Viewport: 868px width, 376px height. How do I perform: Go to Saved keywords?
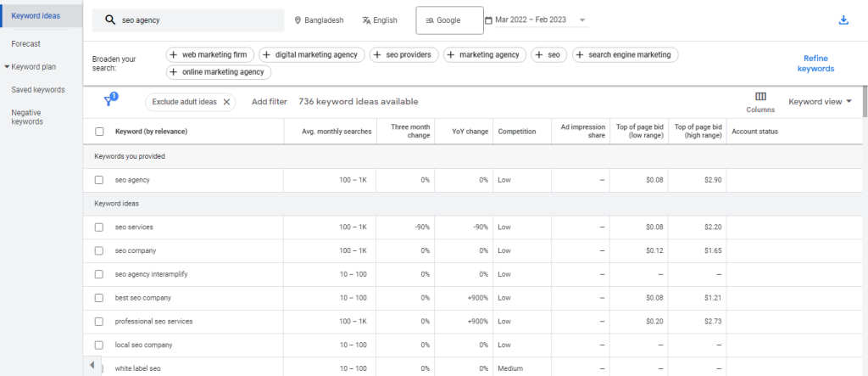pyautogui.click(x=37, y=89)
